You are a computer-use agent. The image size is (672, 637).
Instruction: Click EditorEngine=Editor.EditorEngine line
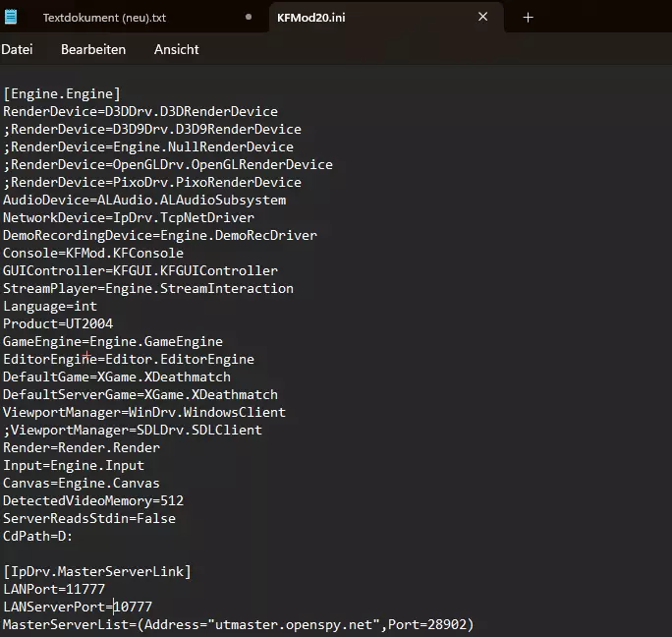coord(129,359)
